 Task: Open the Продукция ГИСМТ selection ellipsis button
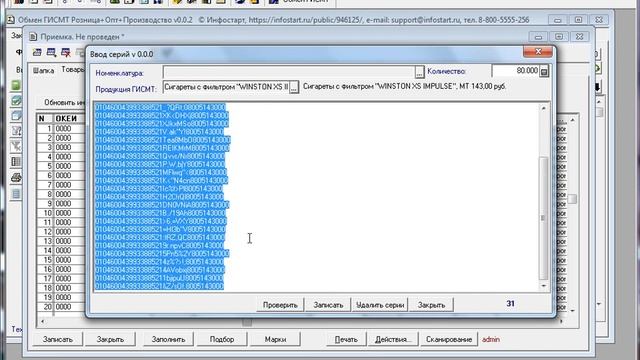click(x=293, y=87)
